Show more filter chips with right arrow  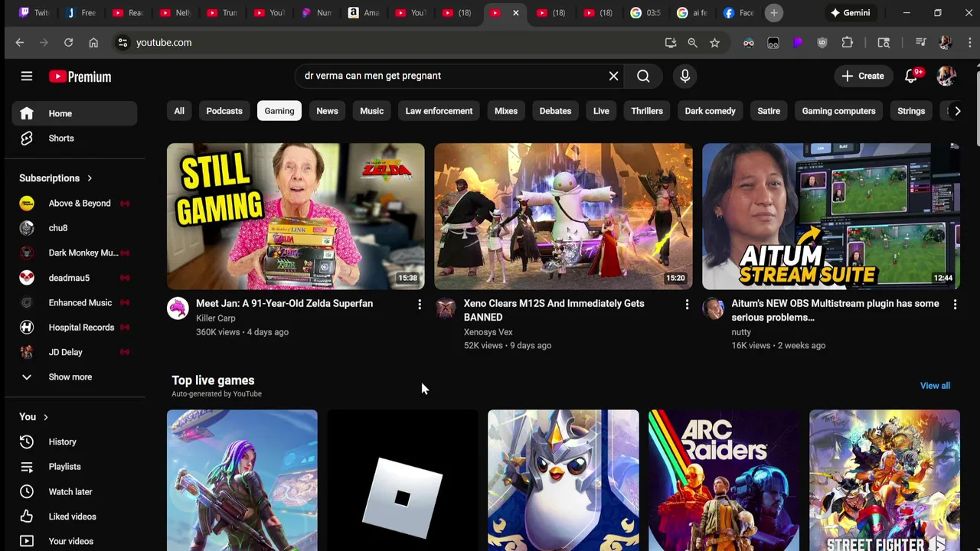tap(957, 111)
